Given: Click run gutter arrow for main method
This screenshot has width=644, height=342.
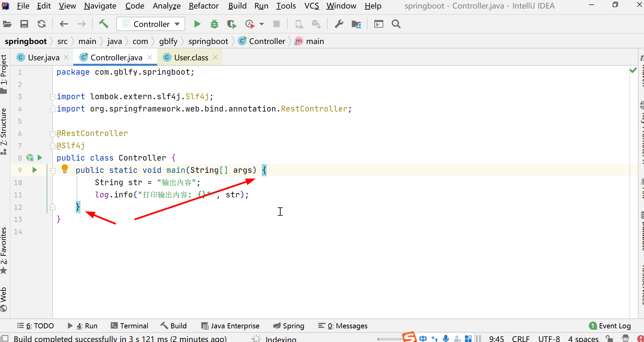Looking at the screenshot, I should coord(34,170).
